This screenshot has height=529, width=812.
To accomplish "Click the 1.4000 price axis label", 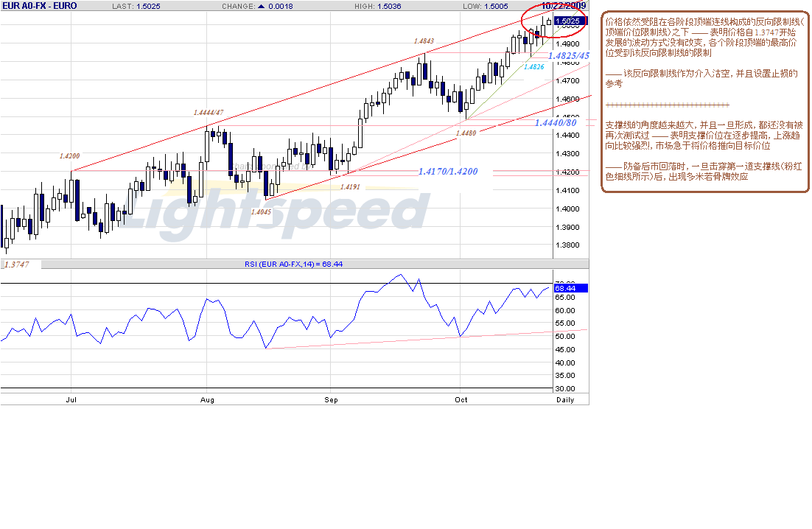I will point(567,209).
